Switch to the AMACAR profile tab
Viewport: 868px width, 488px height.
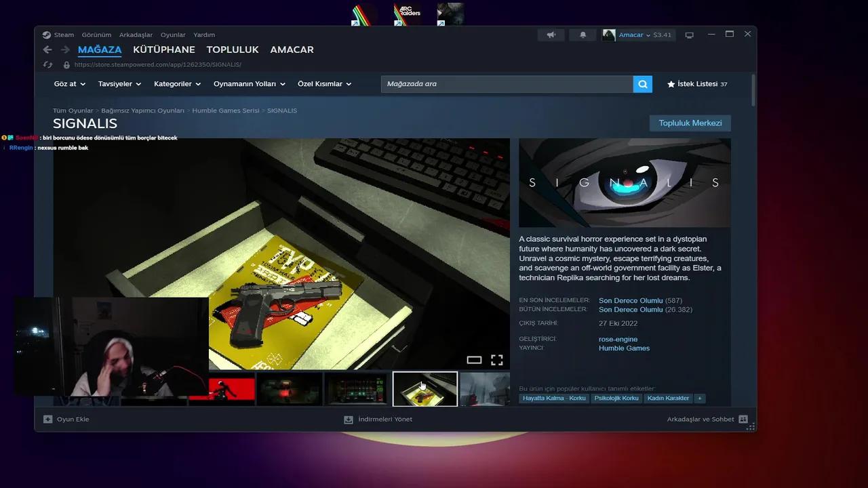(292, 49)
